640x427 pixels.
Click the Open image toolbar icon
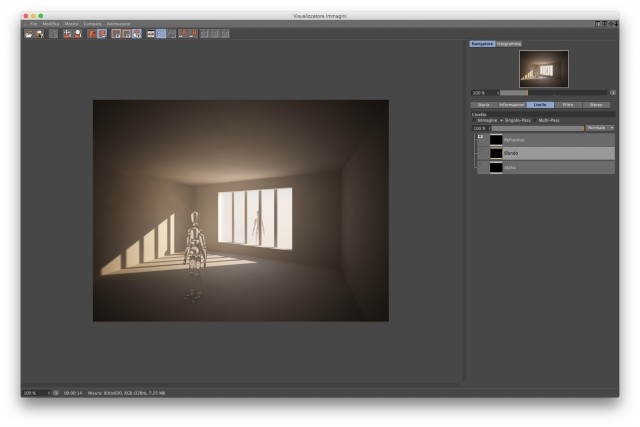tap(29, 34)
